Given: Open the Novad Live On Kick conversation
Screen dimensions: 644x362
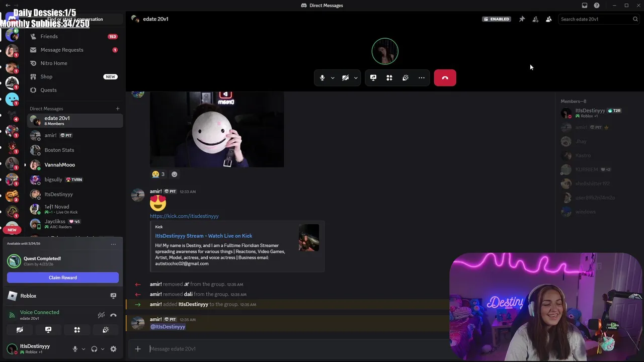Looking at the screenshot, I should [75, 209].
